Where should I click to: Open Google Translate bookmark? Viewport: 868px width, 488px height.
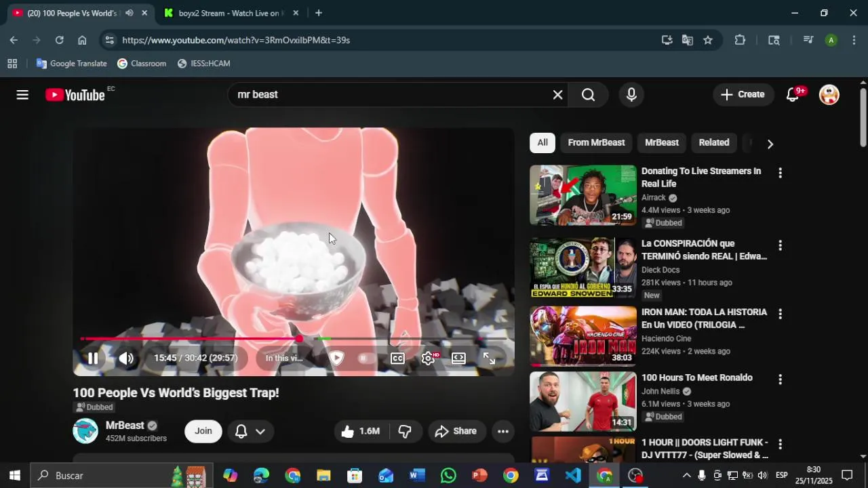pos(72,64)
